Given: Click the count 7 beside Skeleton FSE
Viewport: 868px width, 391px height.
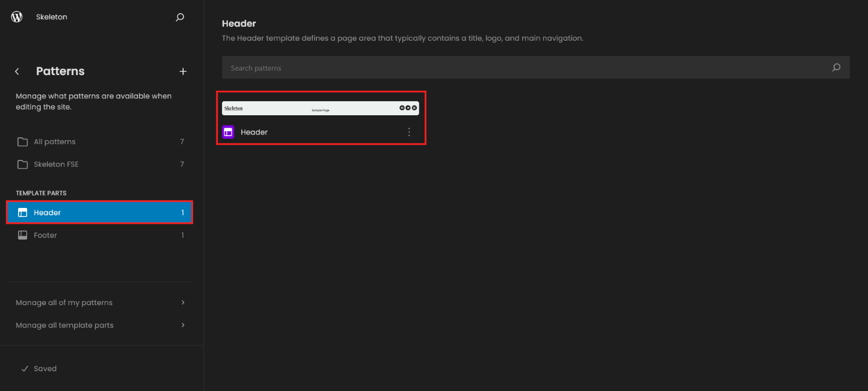Looking at the screenshot, I should coord(182,164).
